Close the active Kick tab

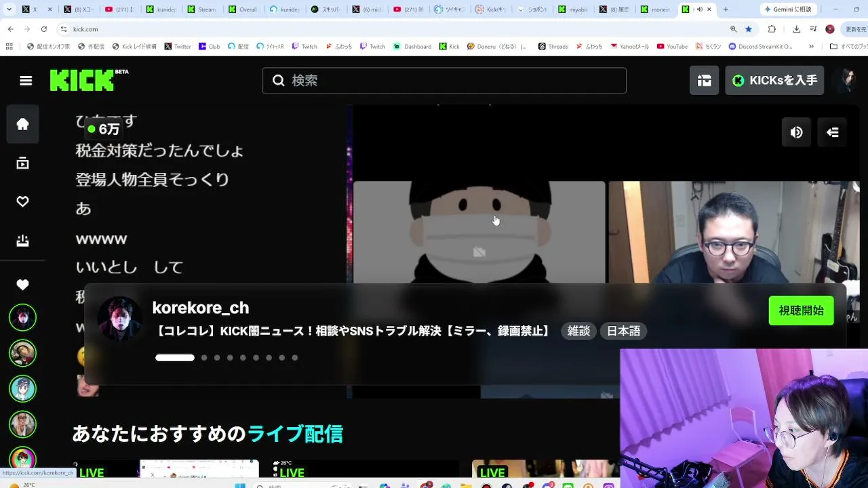710,9
